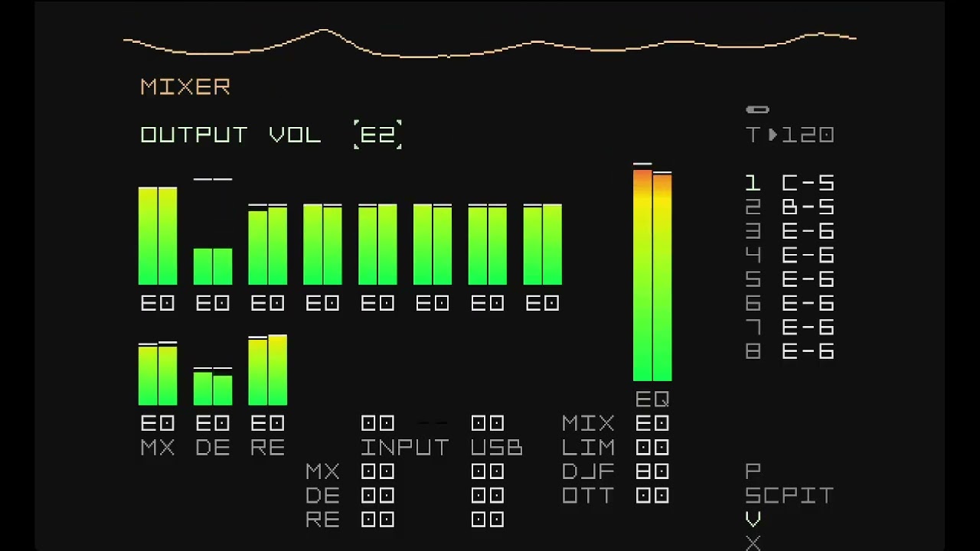Click the DJF label

pyautogui.click(x=588, y=471)
